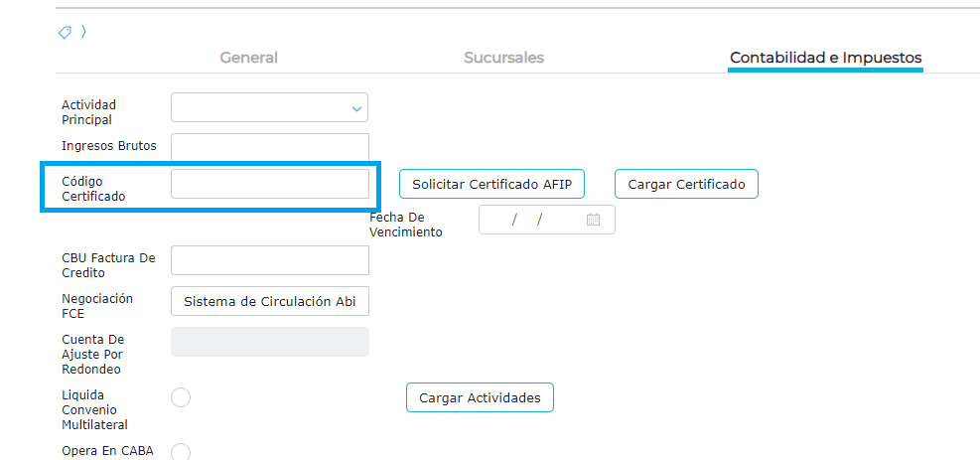Click the Cargar Certificado button
Screen dimensions: 980x460
(686, 184)
